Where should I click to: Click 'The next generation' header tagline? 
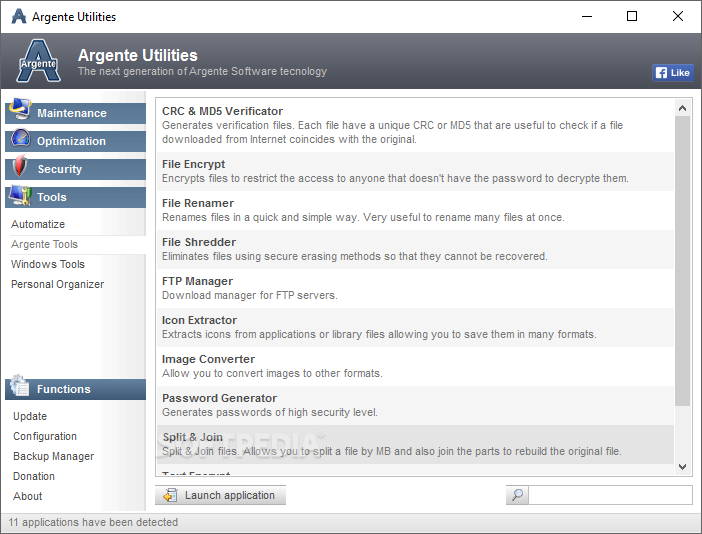pyautogui.click(x=202, y=71)
